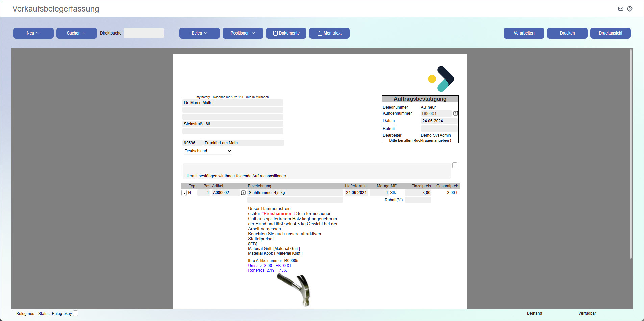Click the Kundennummer field D00001
This screenshot has height=321, width=644.
437,114
